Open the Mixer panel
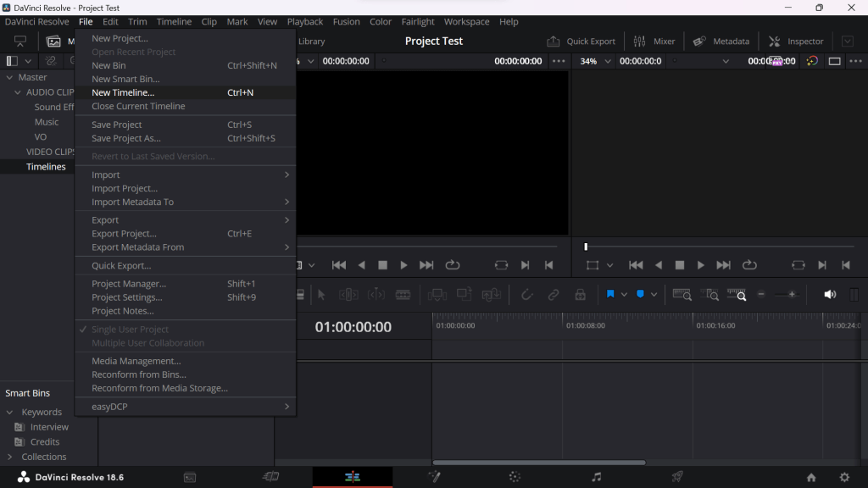This screenshot has height=488, width=868. click(x=654, y=42)
